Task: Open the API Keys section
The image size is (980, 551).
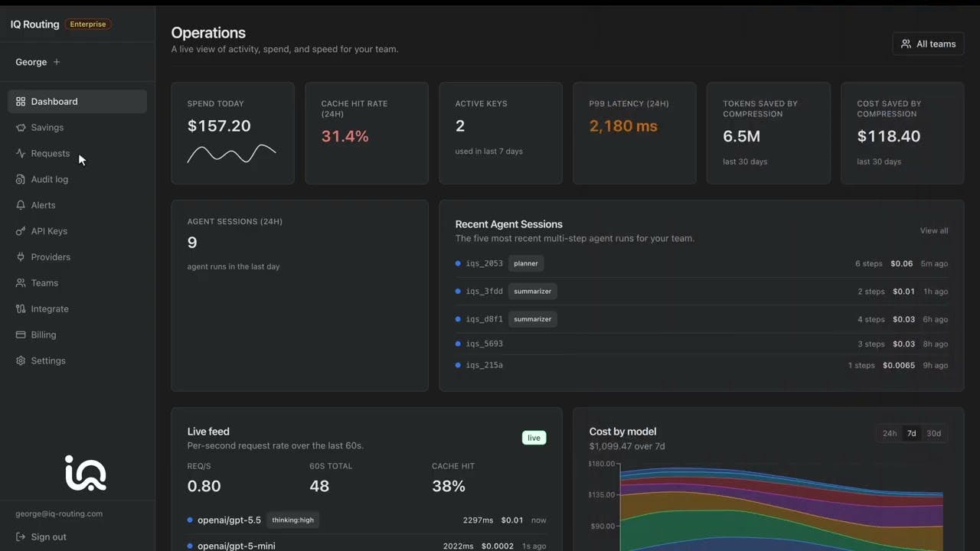Action: (x=77, y=231)
